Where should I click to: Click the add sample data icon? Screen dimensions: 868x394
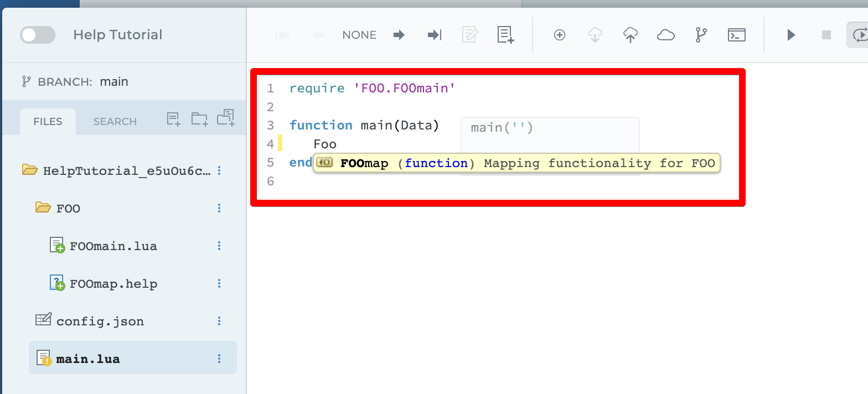tap(505, 35)
